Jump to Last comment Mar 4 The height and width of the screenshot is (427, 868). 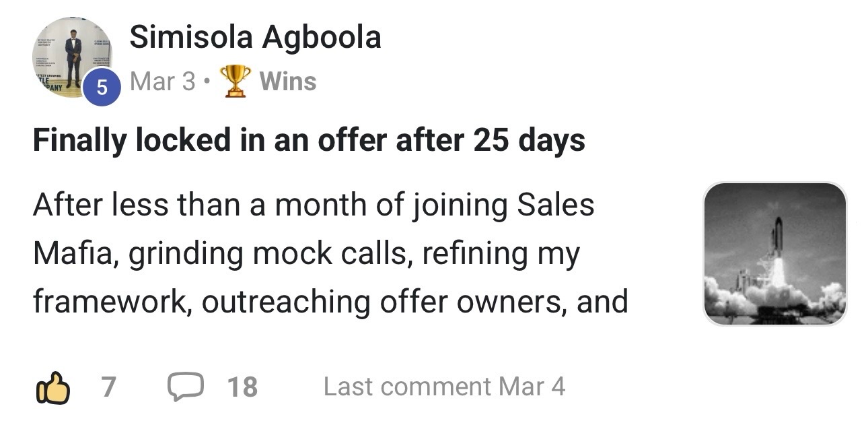(444, 387)
